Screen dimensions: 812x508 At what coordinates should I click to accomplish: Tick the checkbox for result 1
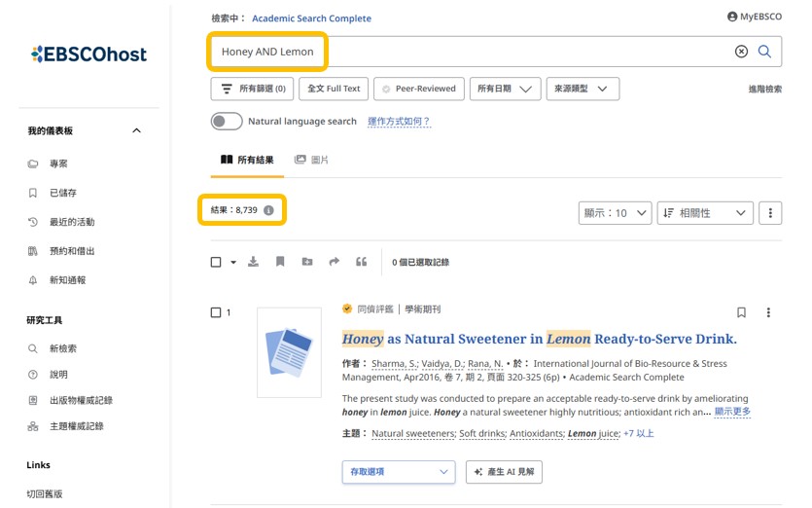[216, 312]
